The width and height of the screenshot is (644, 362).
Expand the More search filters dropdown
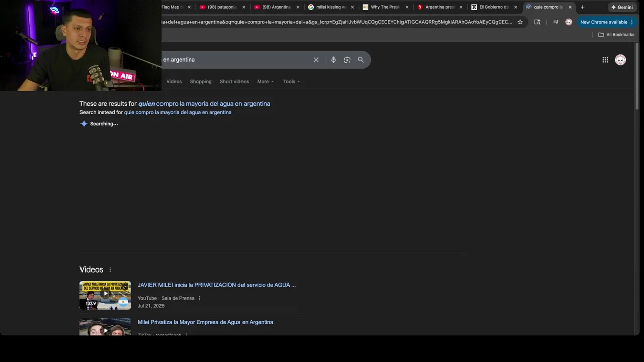265,82
